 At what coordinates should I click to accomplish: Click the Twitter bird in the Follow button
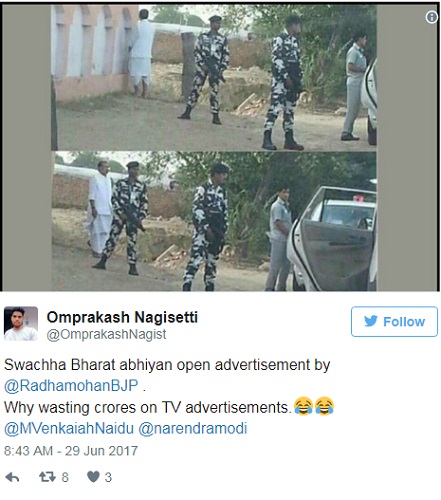pos(371,321)
